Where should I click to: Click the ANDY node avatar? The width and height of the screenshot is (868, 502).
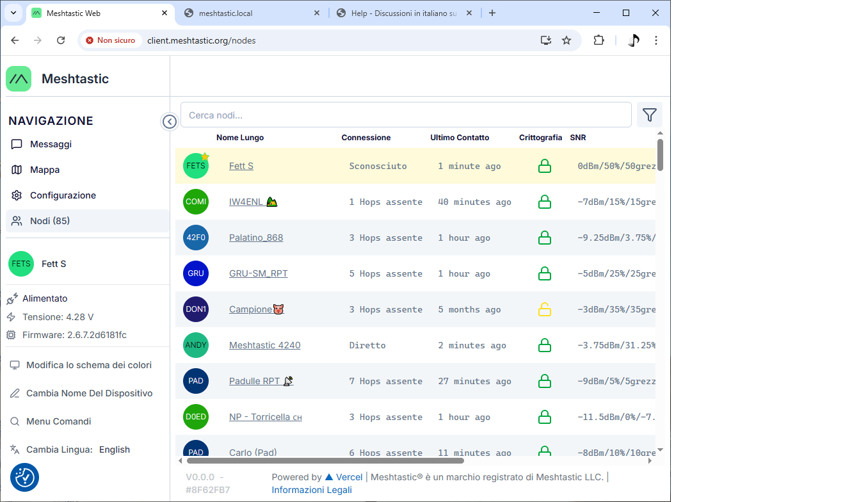196,345
